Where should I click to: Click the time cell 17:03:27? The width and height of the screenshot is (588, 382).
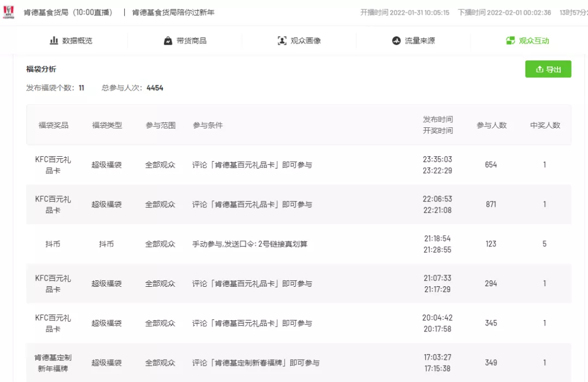(437, 358)
